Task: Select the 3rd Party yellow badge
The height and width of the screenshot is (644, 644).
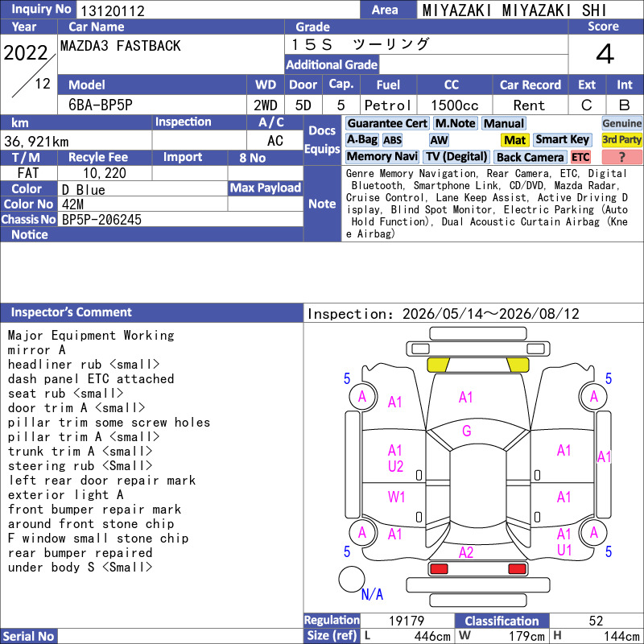Action: click(621, 140)
